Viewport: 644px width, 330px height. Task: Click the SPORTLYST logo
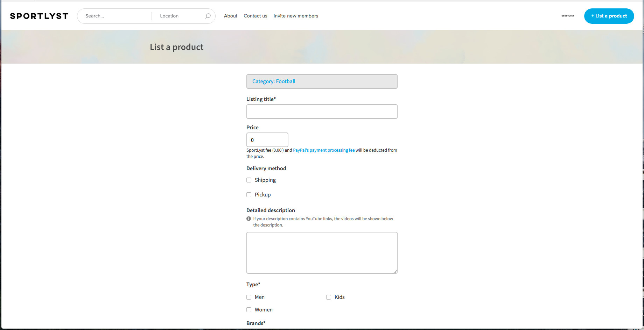coord(39,16)
